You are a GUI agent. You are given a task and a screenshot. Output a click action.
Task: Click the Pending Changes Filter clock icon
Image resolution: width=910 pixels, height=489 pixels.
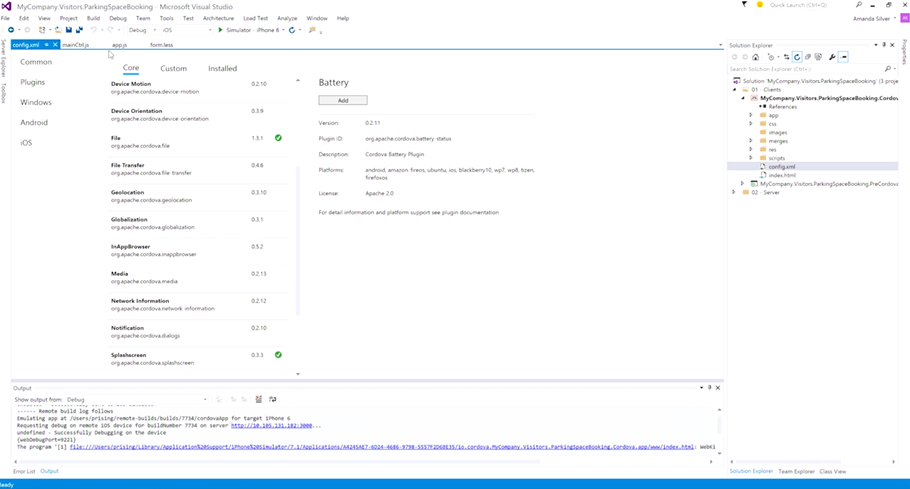point(771,57)
